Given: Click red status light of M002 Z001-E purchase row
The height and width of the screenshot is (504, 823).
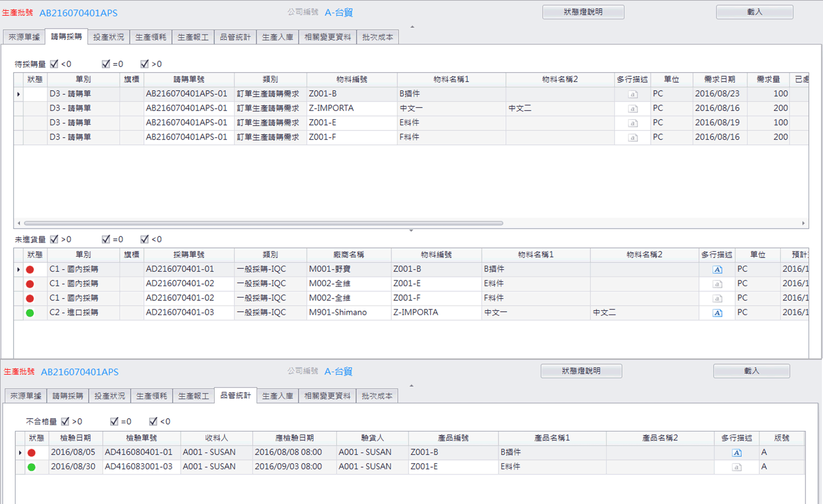Looking at the screenshot, I should tap(30, 284).
